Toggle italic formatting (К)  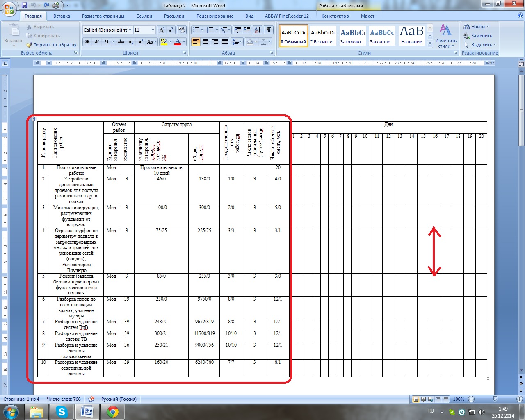click(97, 42)
